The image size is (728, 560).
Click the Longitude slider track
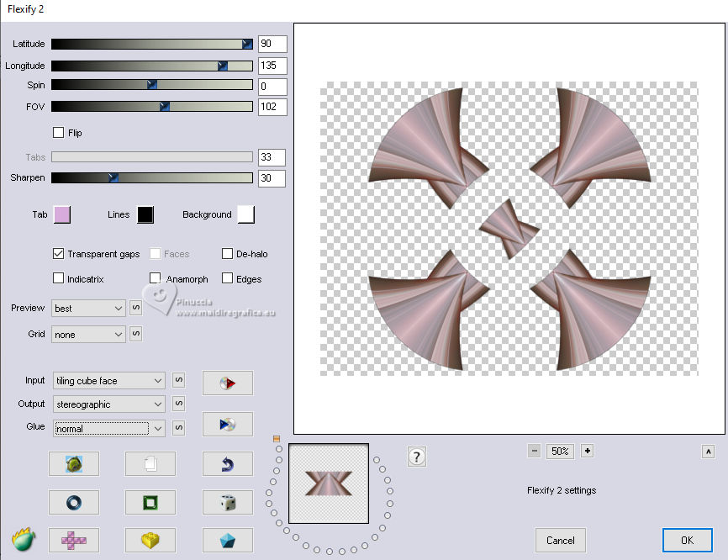click(152, 66)
